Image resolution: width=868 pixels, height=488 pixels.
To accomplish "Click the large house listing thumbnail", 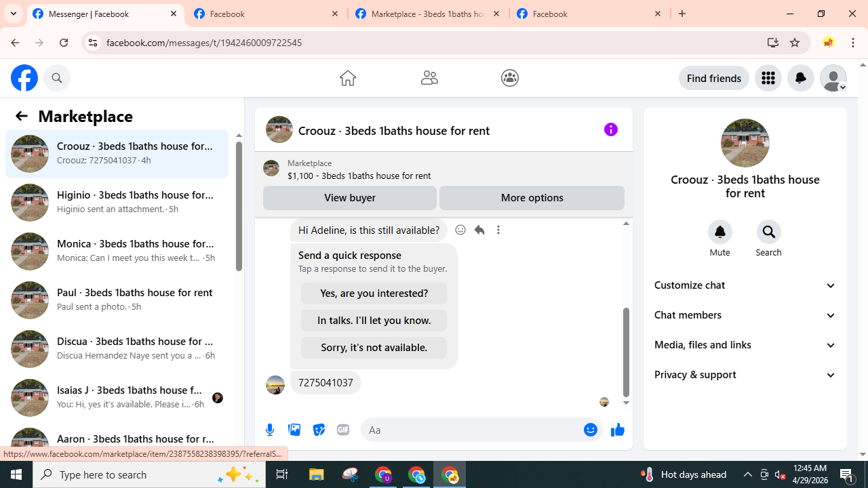I will coord(745,143).
